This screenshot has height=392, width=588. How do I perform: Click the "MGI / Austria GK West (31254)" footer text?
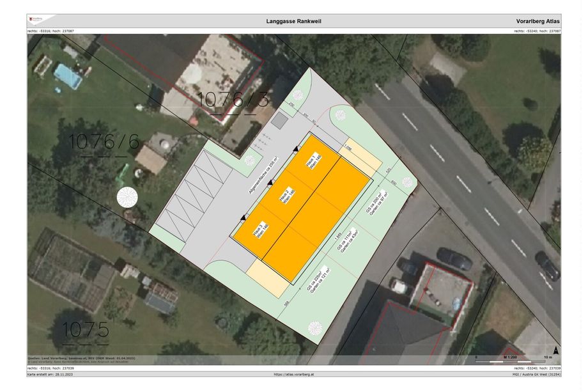tap(534, 375)
